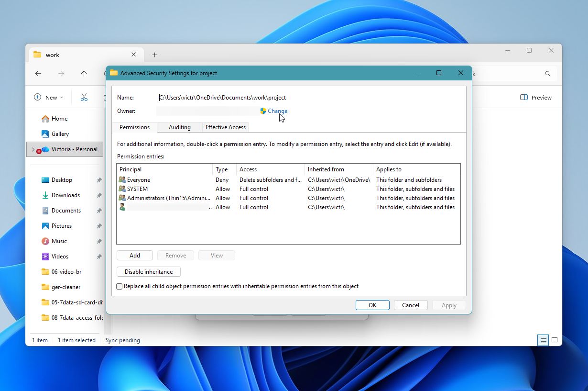Open the ger-cleaner folder
The image size is (588, 391).
pos(66,287)
